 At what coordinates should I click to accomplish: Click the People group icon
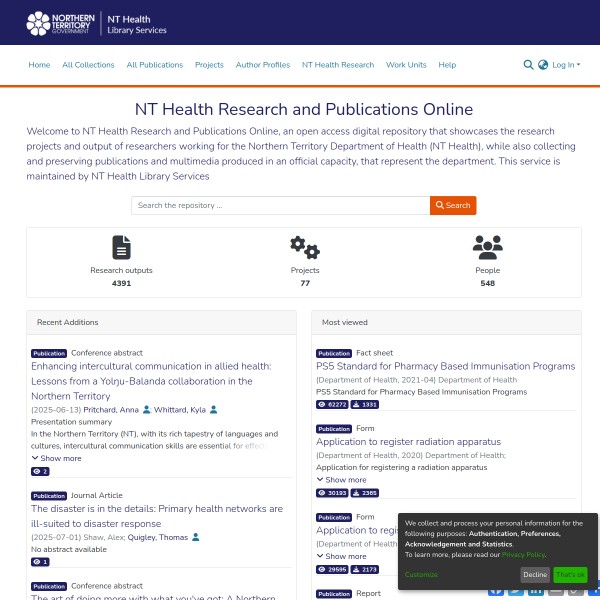point(487,247)
